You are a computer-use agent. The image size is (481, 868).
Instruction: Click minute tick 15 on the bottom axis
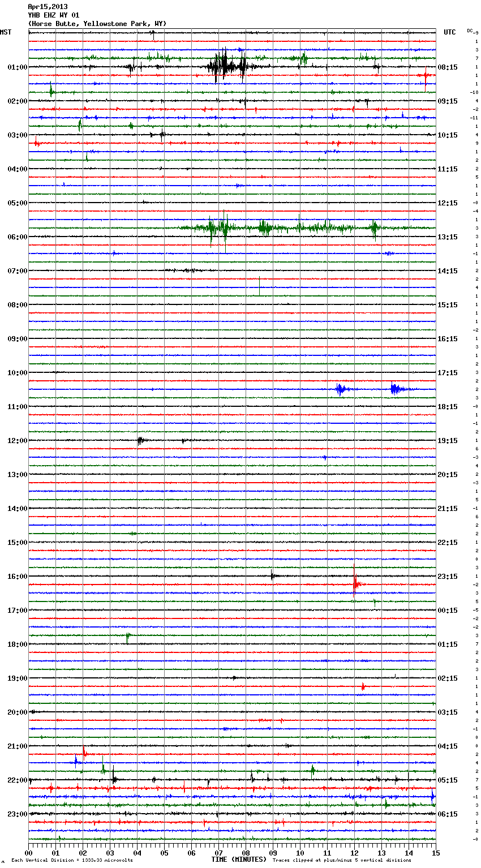[436, 853]
